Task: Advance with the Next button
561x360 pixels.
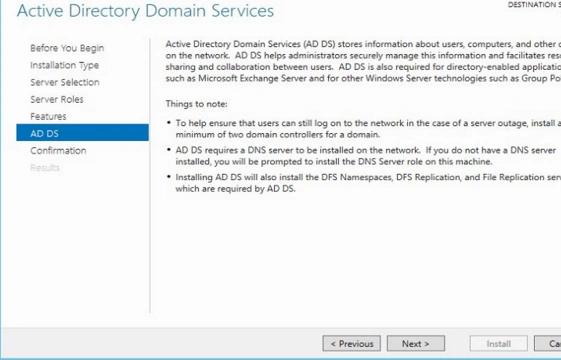Action: coord(416,344)
